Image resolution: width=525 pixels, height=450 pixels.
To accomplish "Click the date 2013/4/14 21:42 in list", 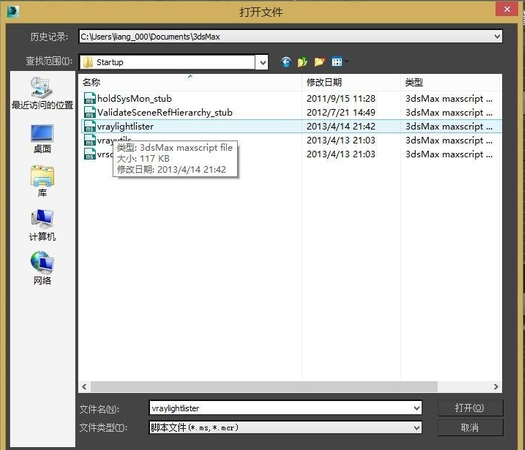I will click(x=341, y=126).
